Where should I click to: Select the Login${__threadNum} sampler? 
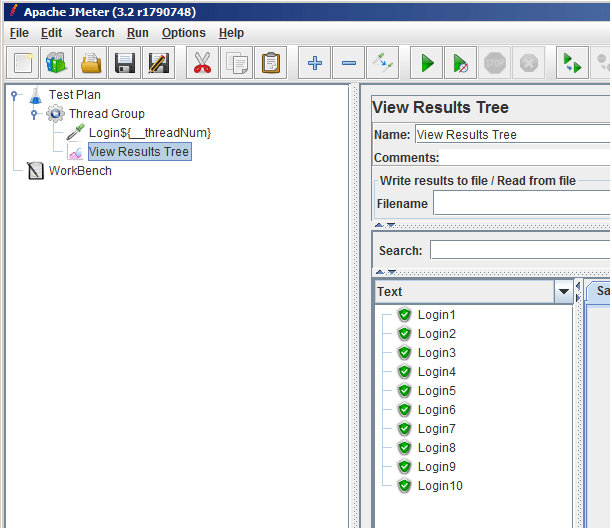pyautogui.click(x=150, y=133)
